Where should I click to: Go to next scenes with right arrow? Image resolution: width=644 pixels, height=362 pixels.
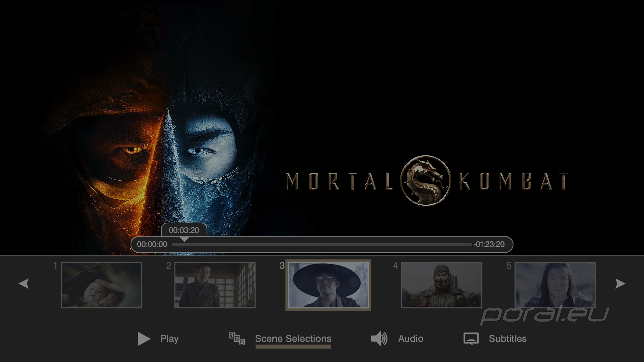pos(620,284)
